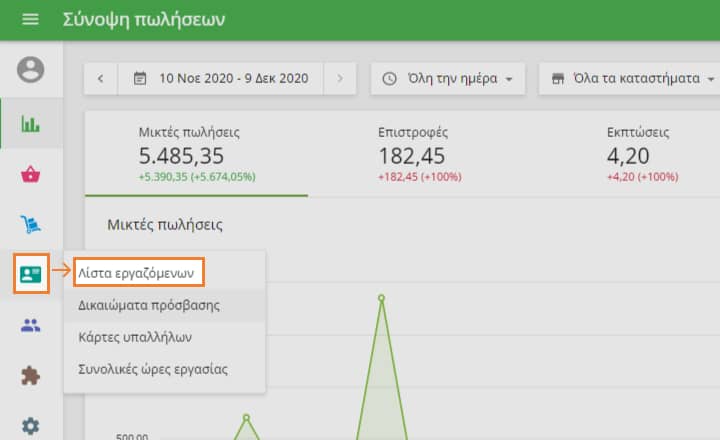Click the Μικτές πωλήσεις chart heading

[165, 225]
